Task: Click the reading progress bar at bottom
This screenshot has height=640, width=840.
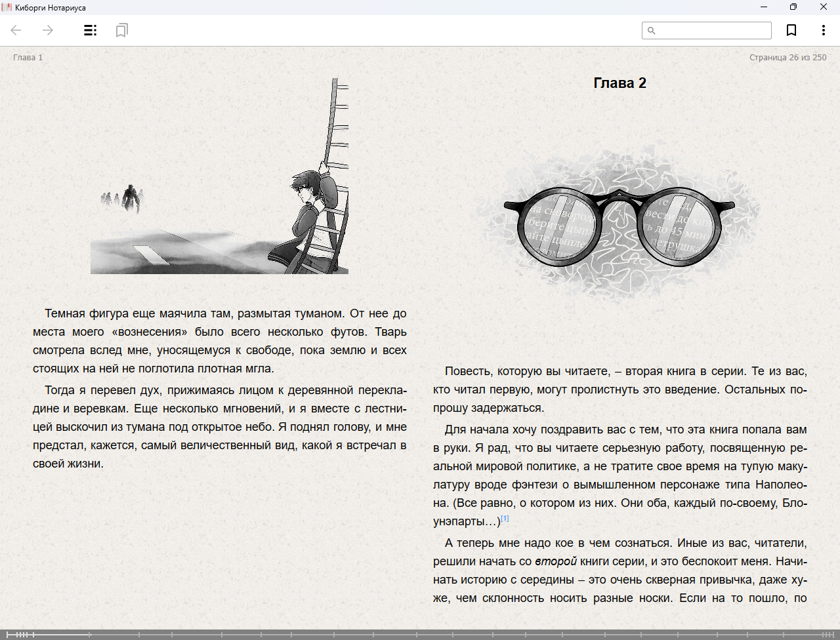Action: tap(420, 634)
